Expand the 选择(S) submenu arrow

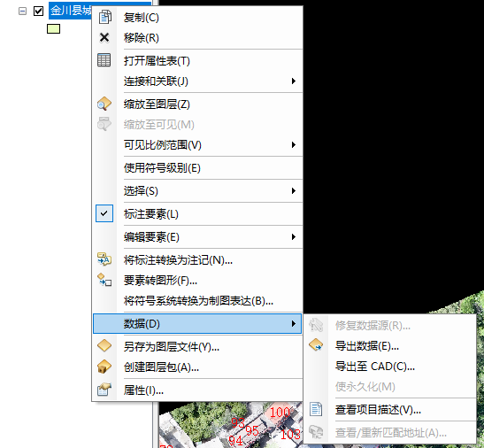pyautogui.click(x=294, y=190)
